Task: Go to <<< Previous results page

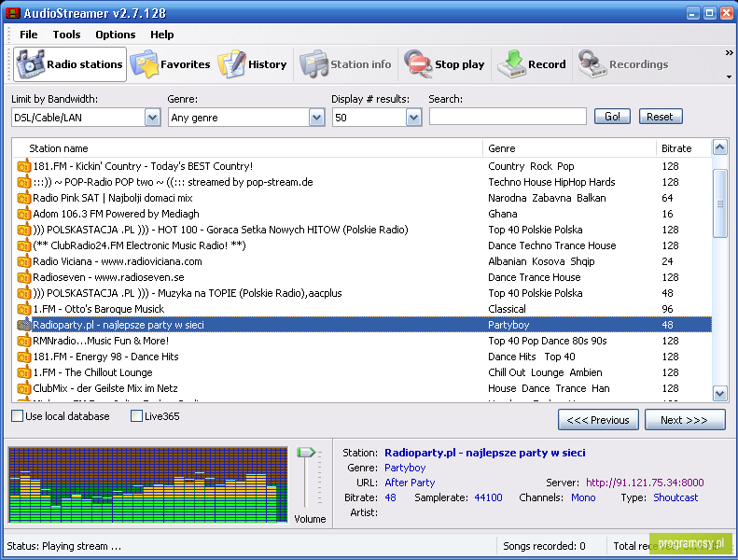Action: point(598,420)
